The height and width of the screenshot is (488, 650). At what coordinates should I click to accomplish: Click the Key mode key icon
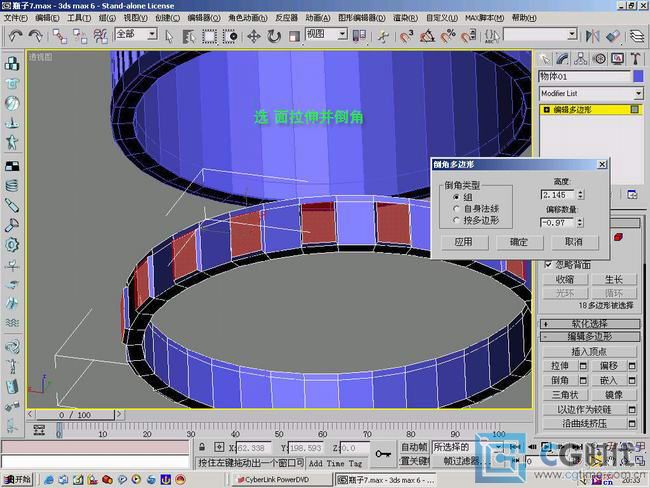tap(383, 454)
